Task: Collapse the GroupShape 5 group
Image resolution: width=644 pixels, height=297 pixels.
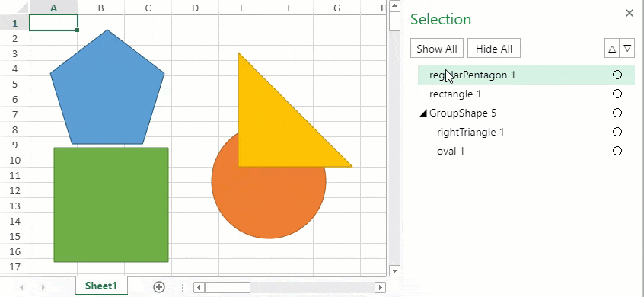Action: tap(423, 113)
